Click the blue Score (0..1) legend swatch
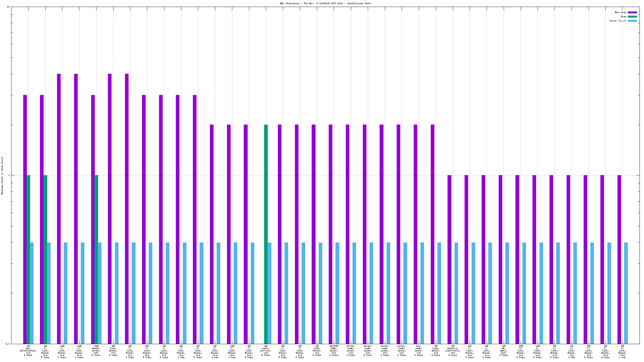 pos(632,21)
